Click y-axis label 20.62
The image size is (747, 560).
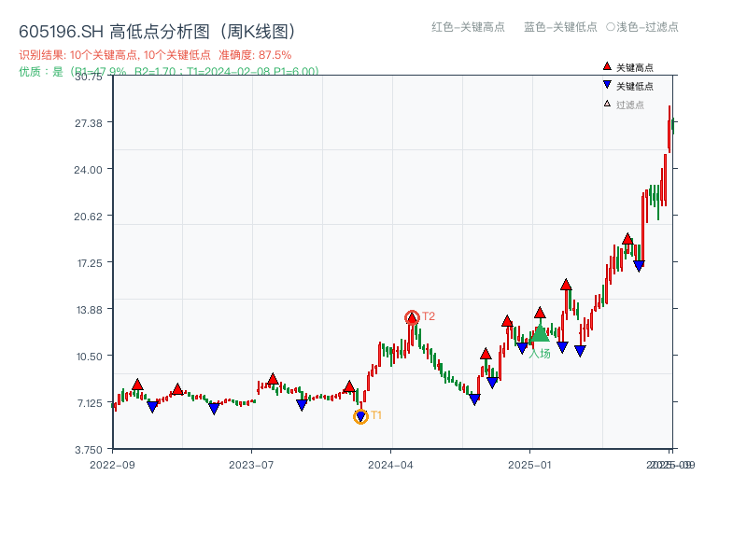tap(88, 217)
